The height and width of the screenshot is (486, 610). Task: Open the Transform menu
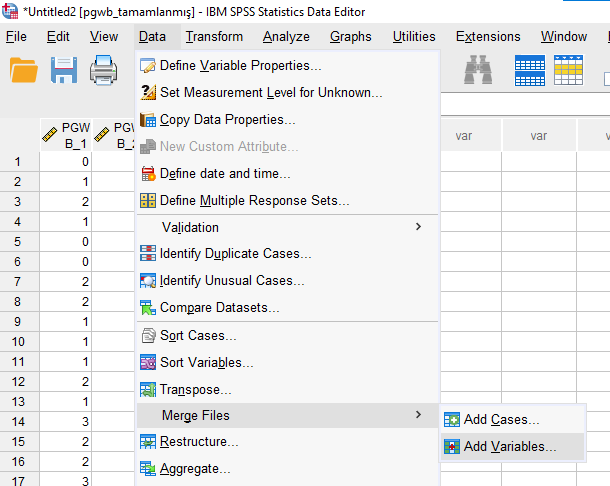pyautogui.click(x=214, y=37)
